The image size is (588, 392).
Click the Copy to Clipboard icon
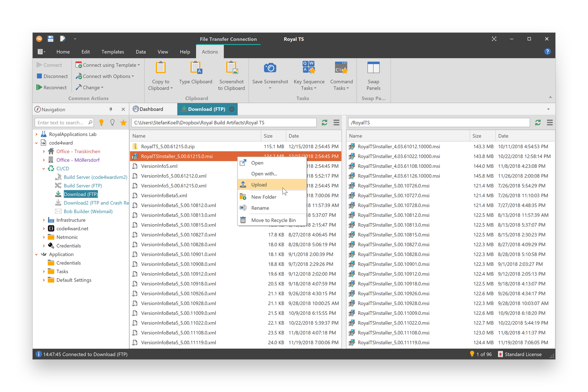tap(160, 67)
